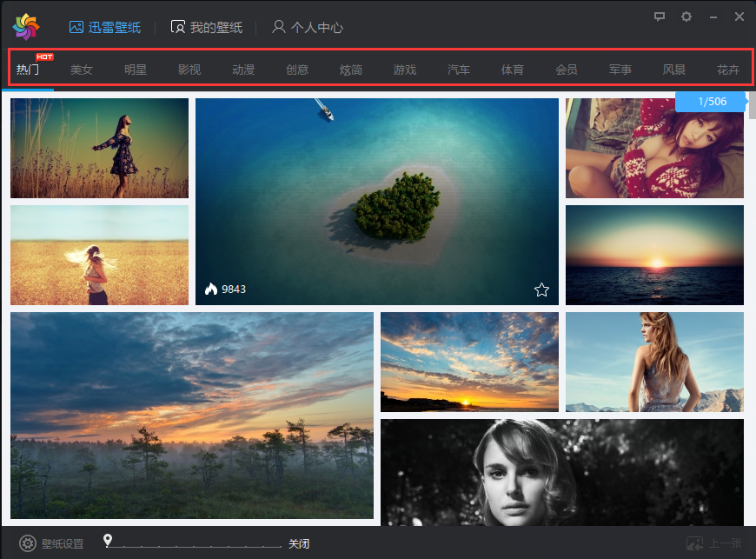Open the misty forest sunset wallpaper
Viewport: 756px width, 559px height.
point(192,416)
